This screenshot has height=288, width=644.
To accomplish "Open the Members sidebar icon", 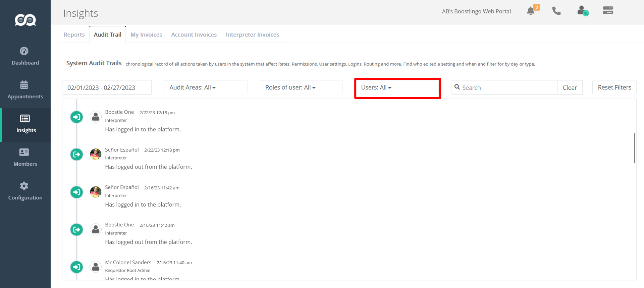I will coord(24,152).
